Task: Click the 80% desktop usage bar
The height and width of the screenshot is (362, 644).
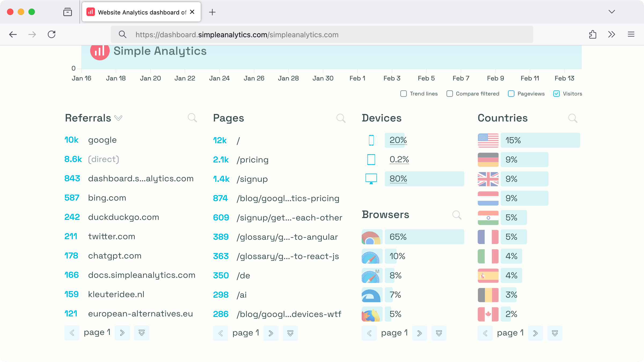Action: [x=425, y=179]
